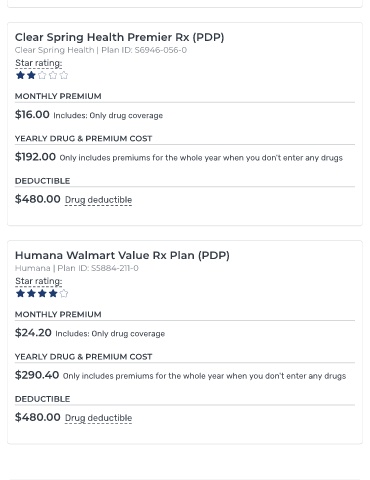Open Drug deductible info for Humana plan
Image resolution: width=370 pixels, height=480 pixels.
click(98, 418)
